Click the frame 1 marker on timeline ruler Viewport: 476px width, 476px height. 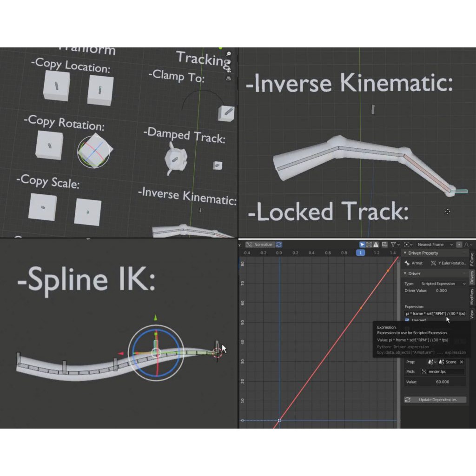360,252
